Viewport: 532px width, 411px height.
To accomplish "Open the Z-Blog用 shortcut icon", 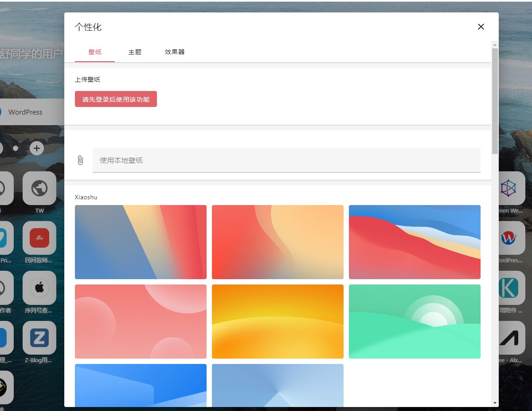I will 39,338.
